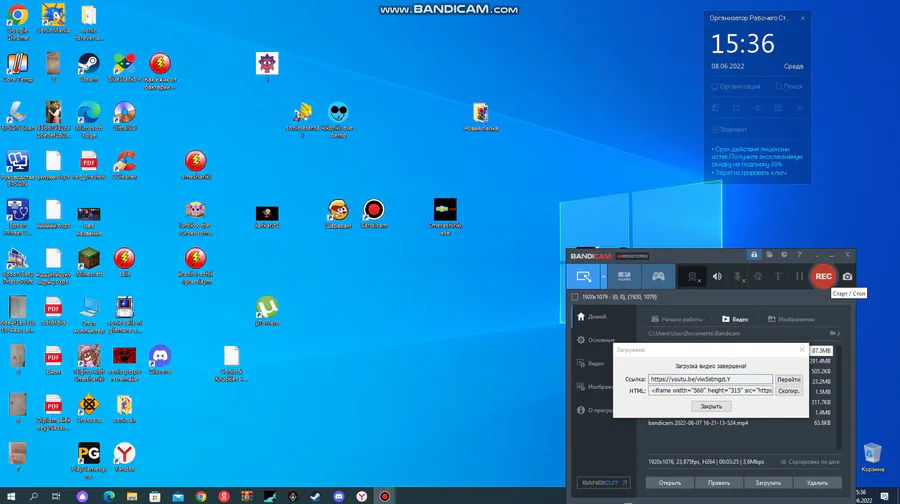Click BlueStacks X desktop icon
The height and width of the screenshot is (504, 900).
(x=125, y=68)
